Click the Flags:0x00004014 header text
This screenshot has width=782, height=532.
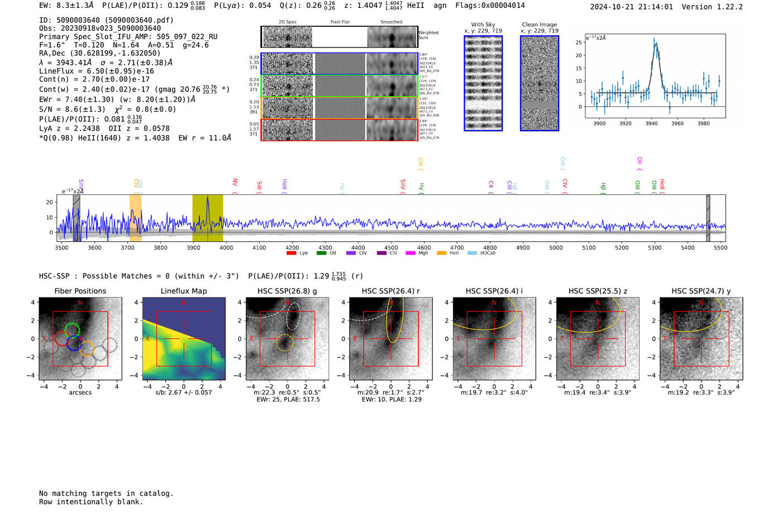[x=490, y=6]
